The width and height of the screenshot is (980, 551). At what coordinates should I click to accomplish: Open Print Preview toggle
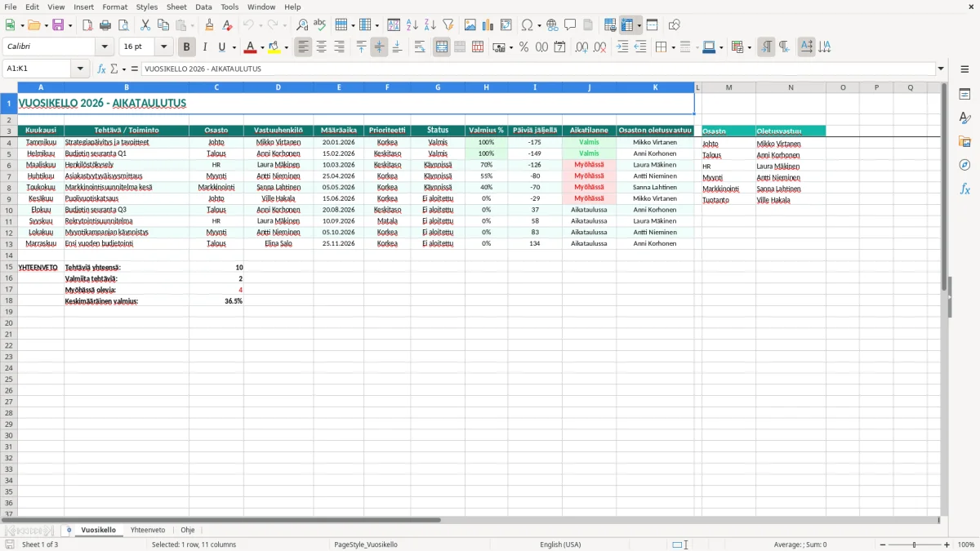pos(123,25)
